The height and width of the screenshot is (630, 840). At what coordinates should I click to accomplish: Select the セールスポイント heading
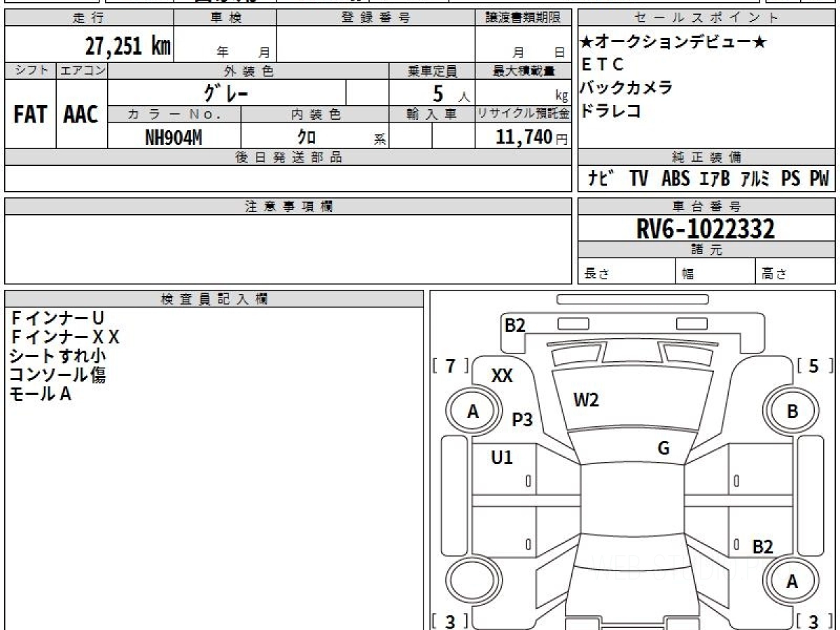point(707,18)
